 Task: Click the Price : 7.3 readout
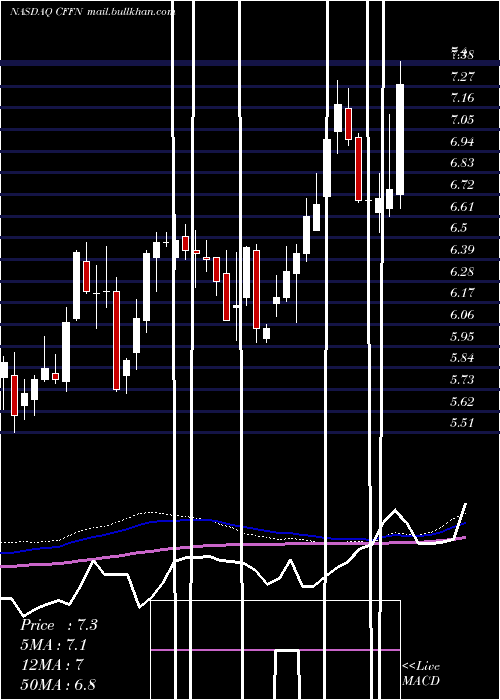click(59, 625)
